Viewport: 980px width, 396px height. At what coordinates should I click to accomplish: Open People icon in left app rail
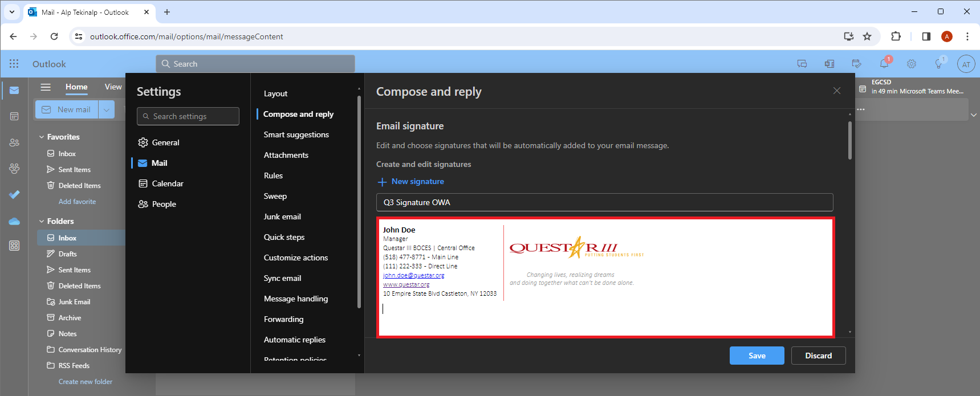[x=14, y=142]
